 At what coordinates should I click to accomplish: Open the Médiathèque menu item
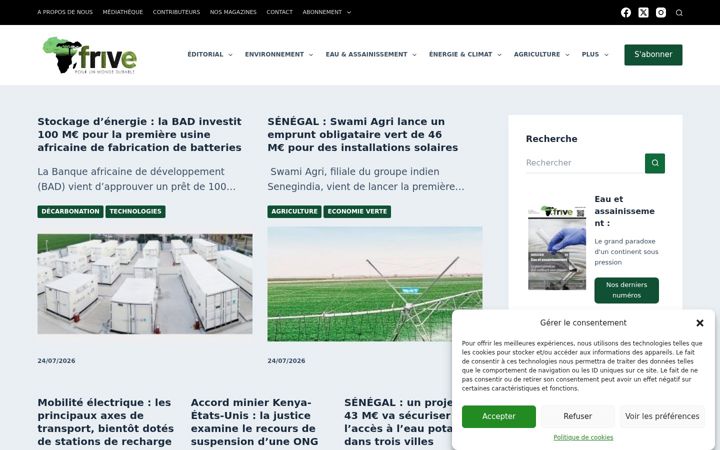[123, 12]
